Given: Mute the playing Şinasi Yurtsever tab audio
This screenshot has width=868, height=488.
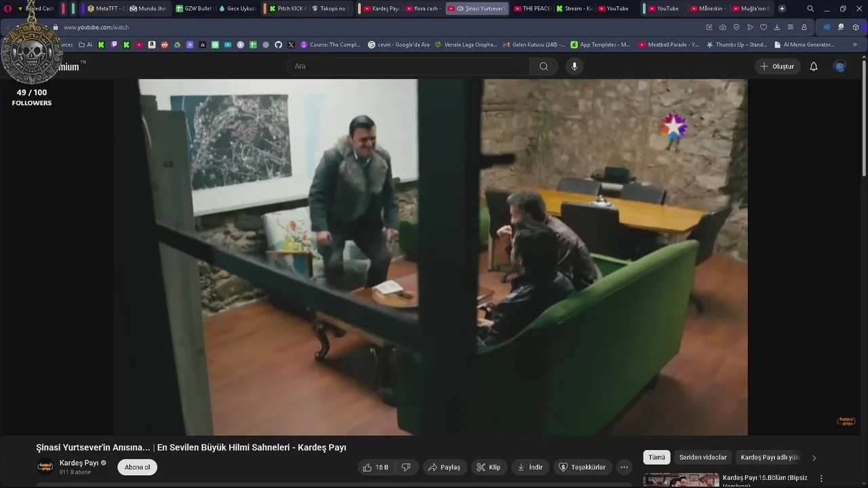Looking at the screenshot, I should (460, 9).
